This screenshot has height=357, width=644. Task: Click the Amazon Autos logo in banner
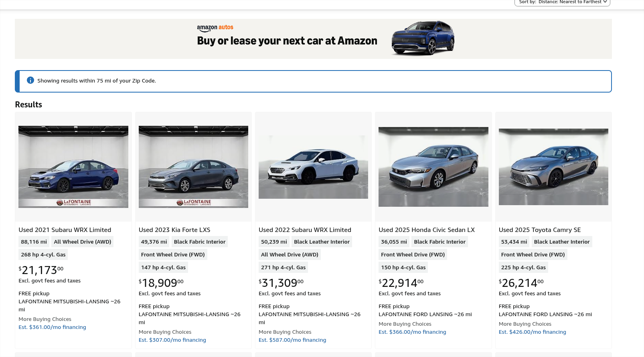pyautogui.click(x=215, y=28)
